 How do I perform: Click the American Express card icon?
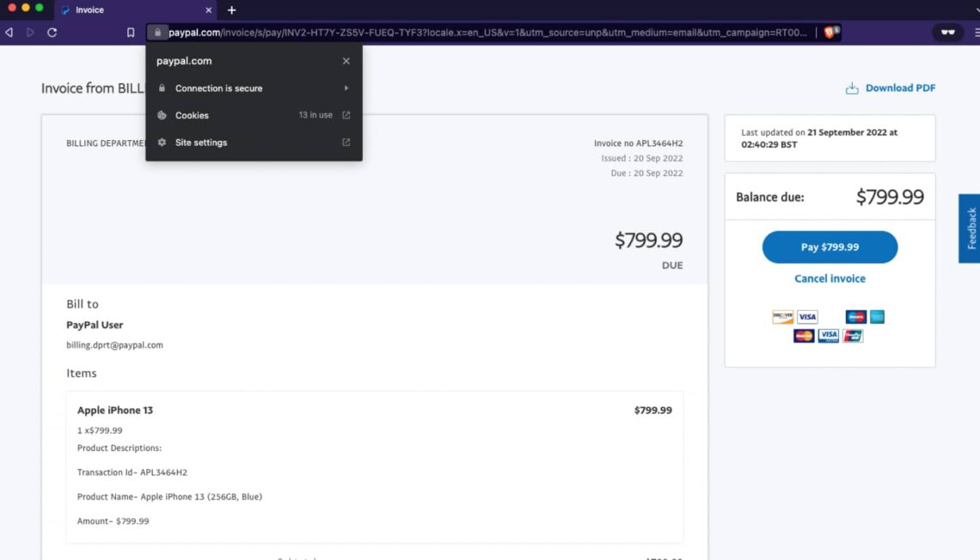click(878, 316)
